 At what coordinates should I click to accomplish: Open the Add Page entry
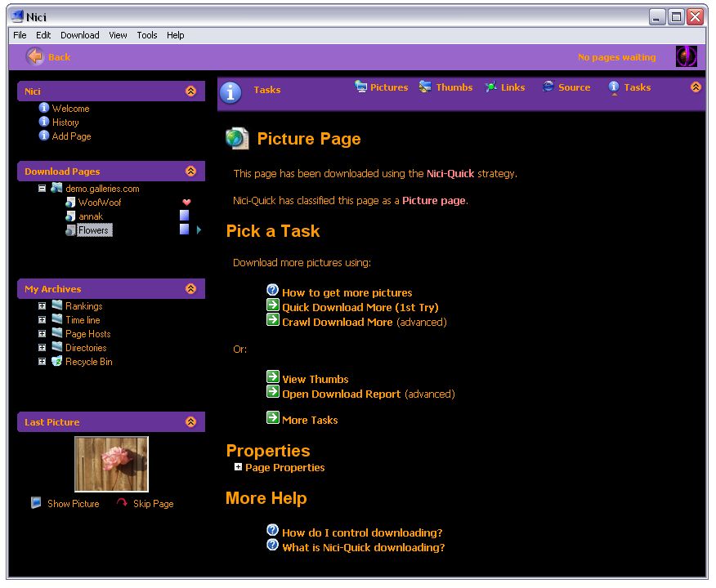72,136
